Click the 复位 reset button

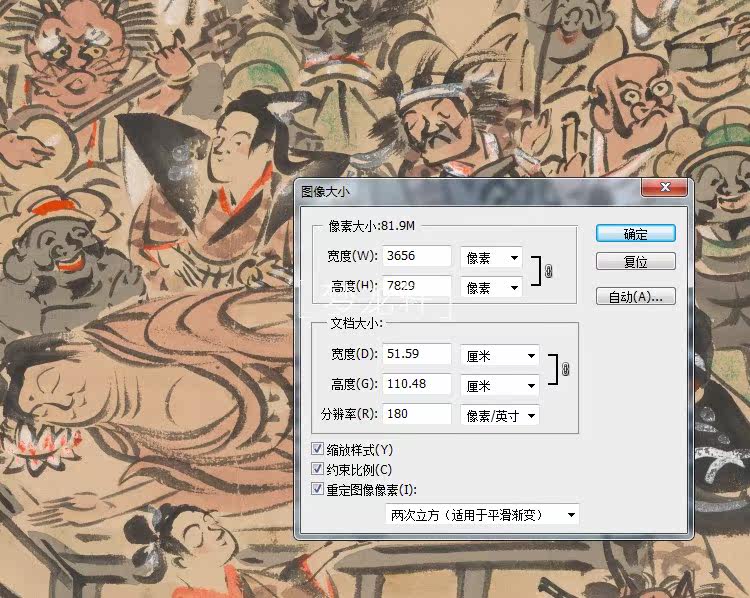pos(636,262)
